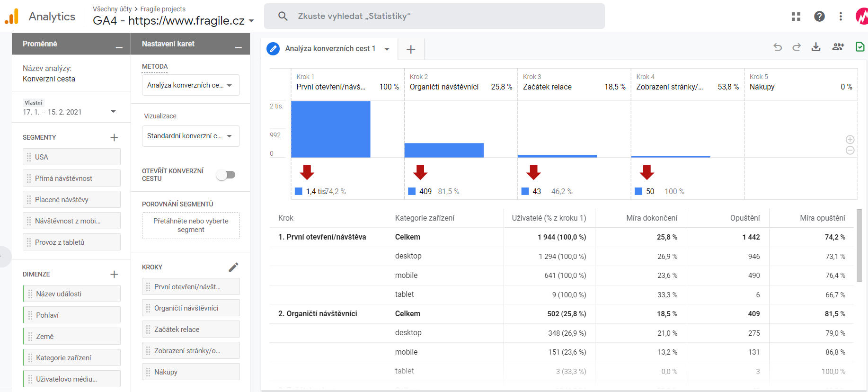This screenshot has width=868, height=392.
Task: Select the Pohlaví dimension
Action: click(x=71, y=315)
